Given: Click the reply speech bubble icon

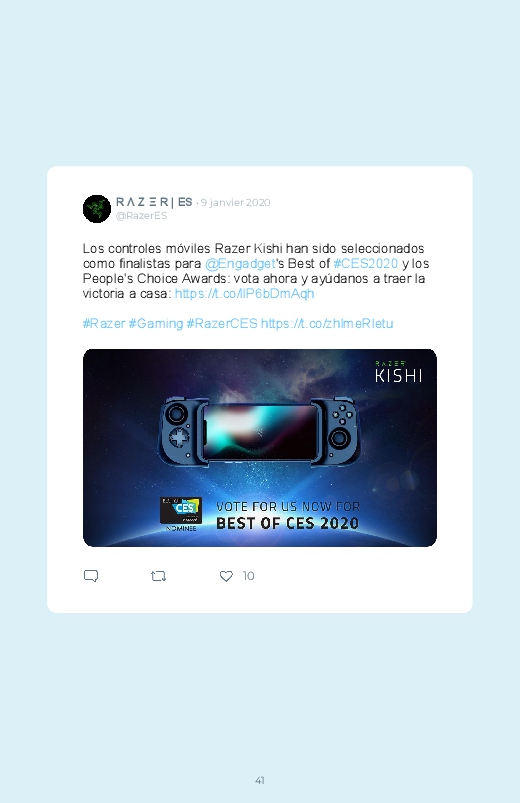Looking at the screenshot, I should [x=91, y=576].
